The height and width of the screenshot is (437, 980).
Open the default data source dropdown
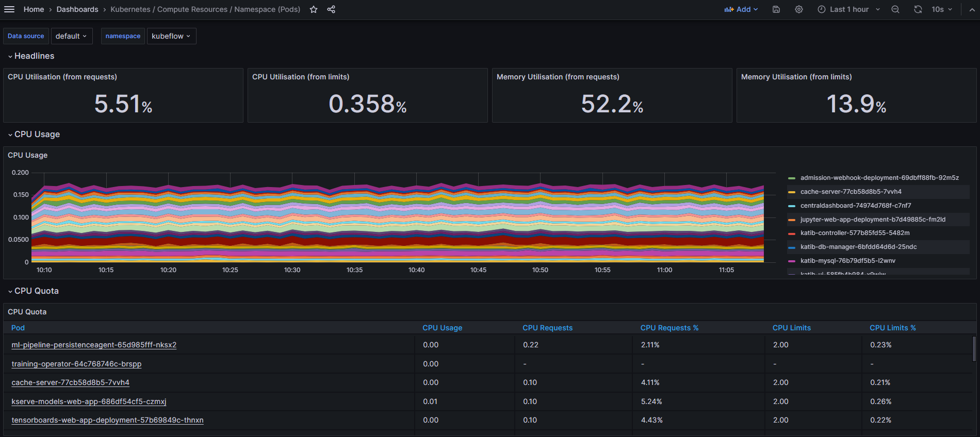coord(72,36)
